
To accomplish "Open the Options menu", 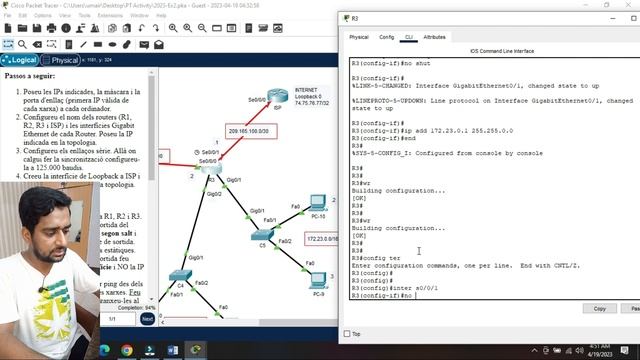I will [42, 16].
